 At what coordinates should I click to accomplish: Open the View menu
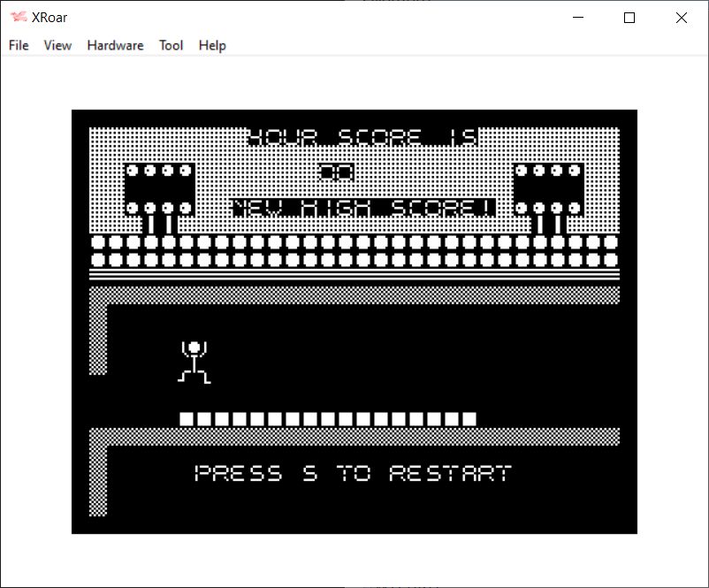click(57, 45)
